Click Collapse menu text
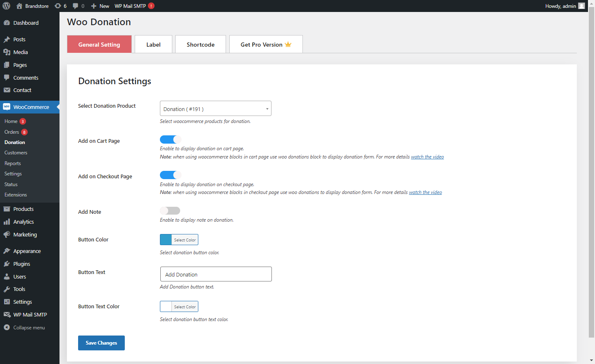This screenshot has width=595, height=364. tap(29, 328)
